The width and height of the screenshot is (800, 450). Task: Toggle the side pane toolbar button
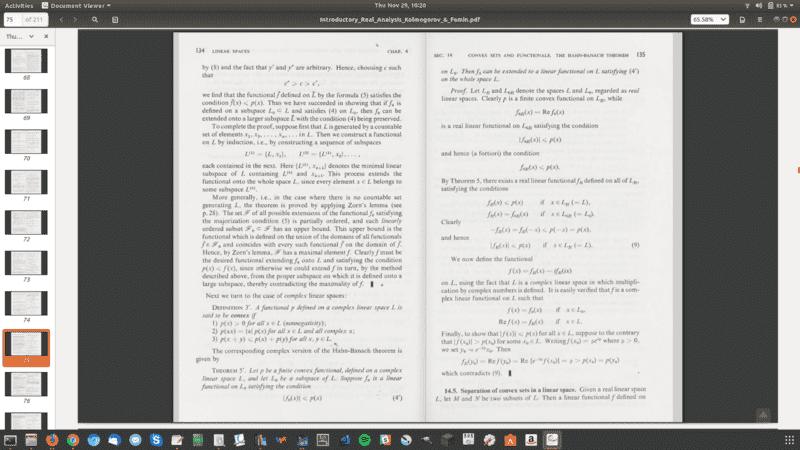tap(115, 19)
